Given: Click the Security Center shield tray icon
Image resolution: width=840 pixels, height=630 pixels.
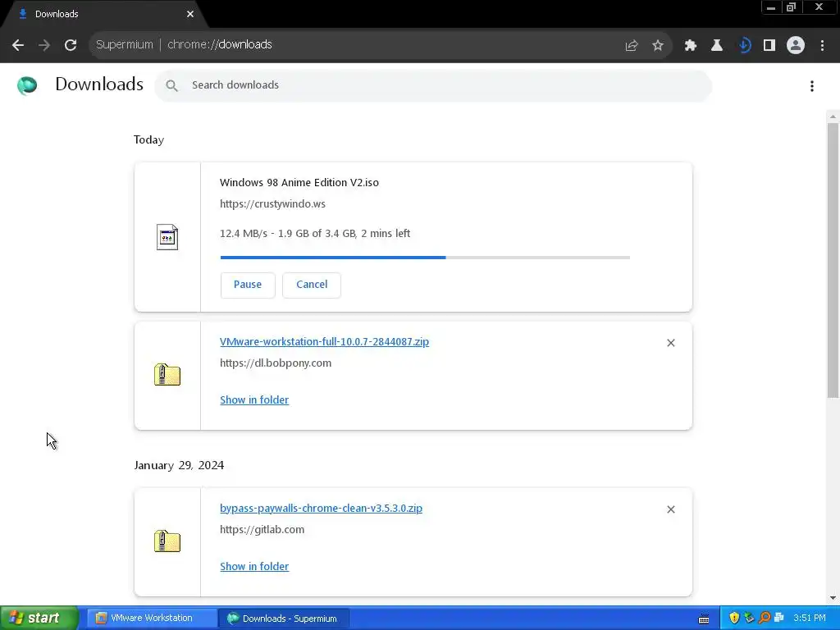Looking at the screenshot, I should point(734,619).
